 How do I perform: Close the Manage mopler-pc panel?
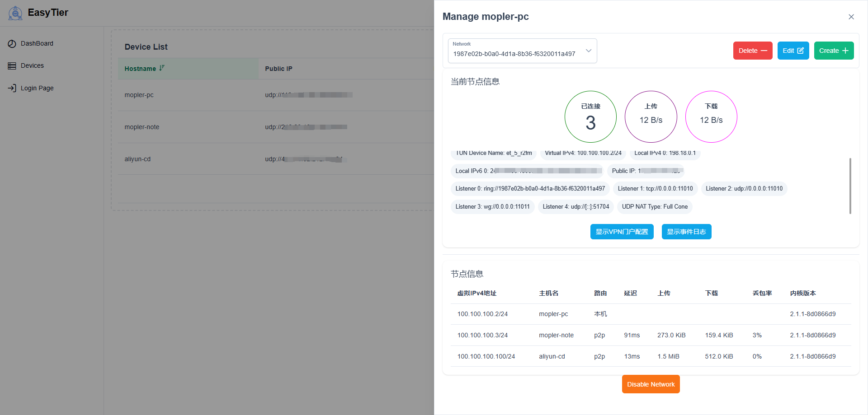(x=851, y=17)
